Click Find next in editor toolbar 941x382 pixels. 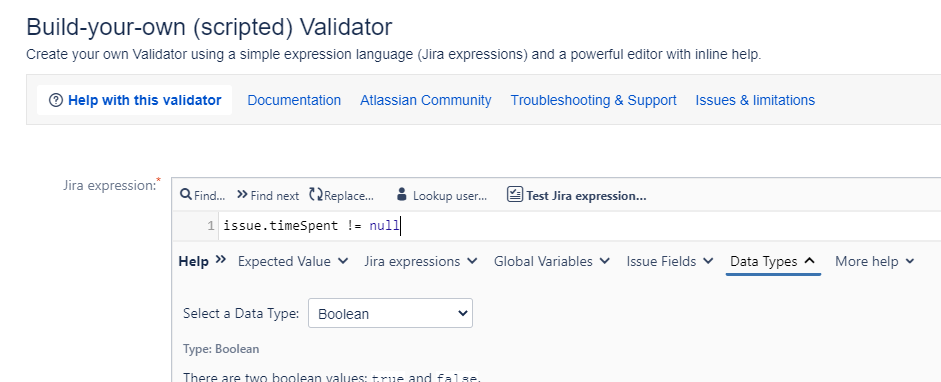coord(268,195)
